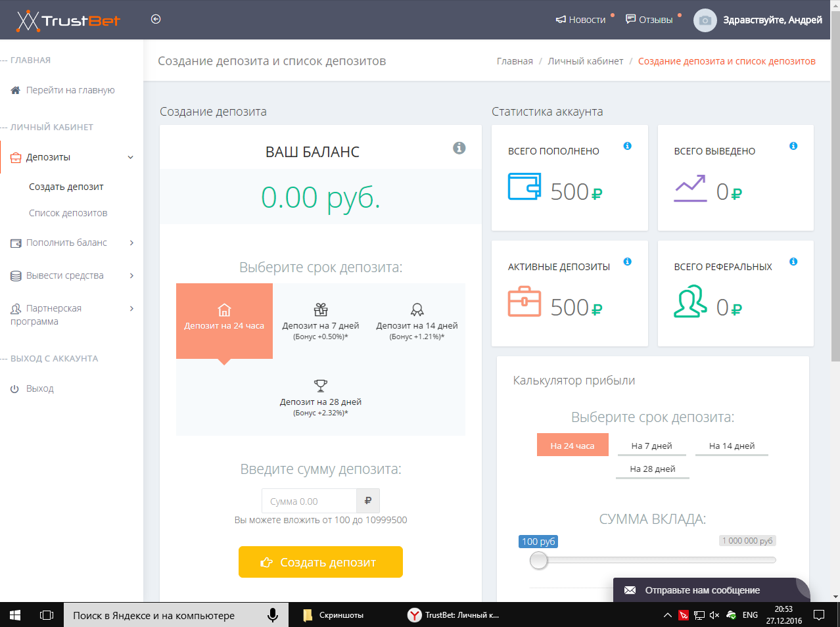Viewport: 840px width, 627px height.
Task: Select the Депозит на 14 дней option
Action: point(417,321)
